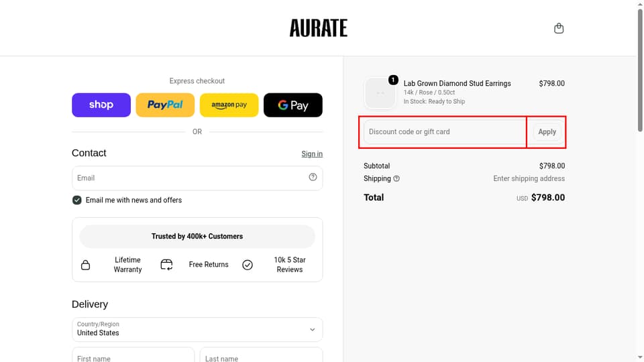The width and height of the screenshot is (644, 362).
Task: Click the Free Returns box icon
Action: point(166,265)
